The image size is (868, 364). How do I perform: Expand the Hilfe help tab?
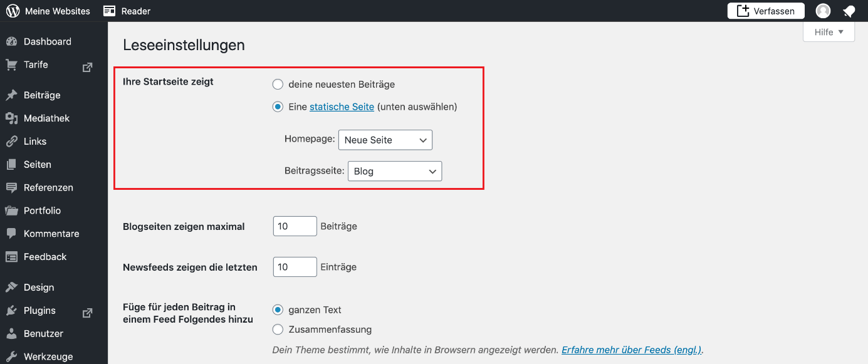tap(829, 32)
